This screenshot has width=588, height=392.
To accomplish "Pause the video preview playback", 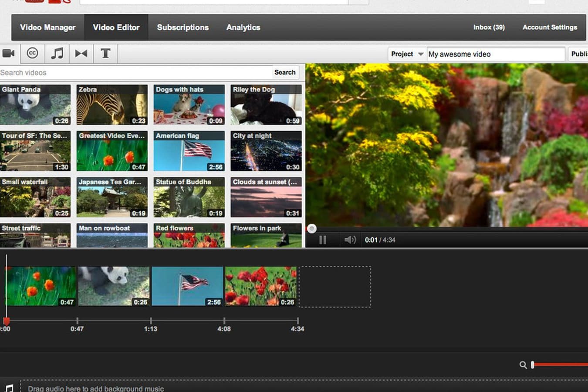I will click(x=323, y=240).
